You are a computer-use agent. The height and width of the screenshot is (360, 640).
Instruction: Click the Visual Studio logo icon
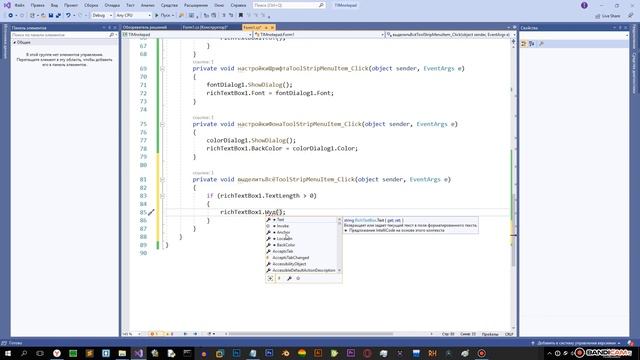(x=7, y=5)
